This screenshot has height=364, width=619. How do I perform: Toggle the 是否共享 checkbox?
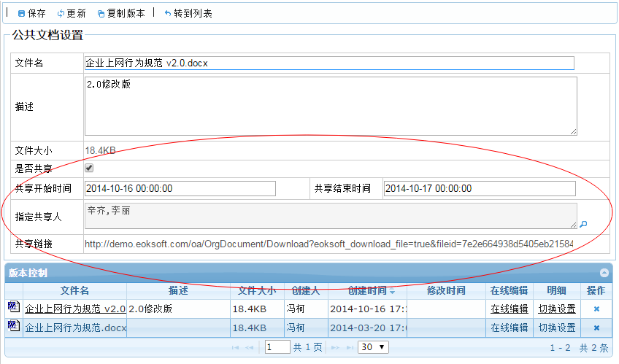coord(89,169)
